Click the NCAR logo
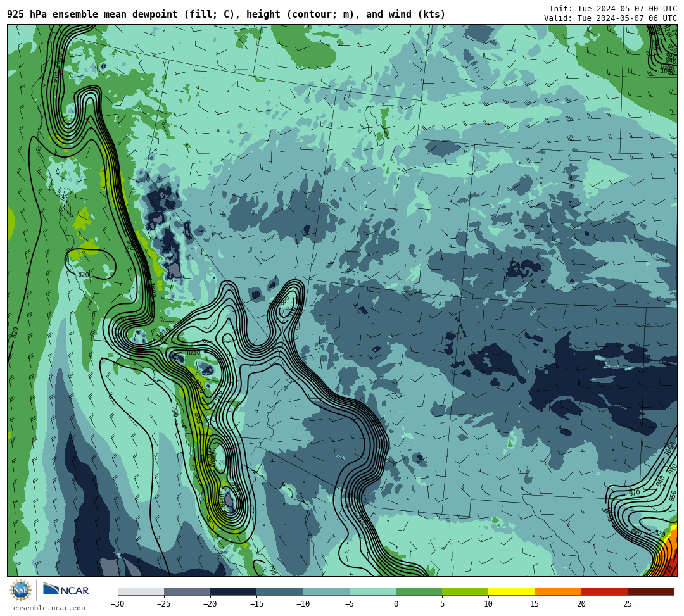 (x=66, y=590)
